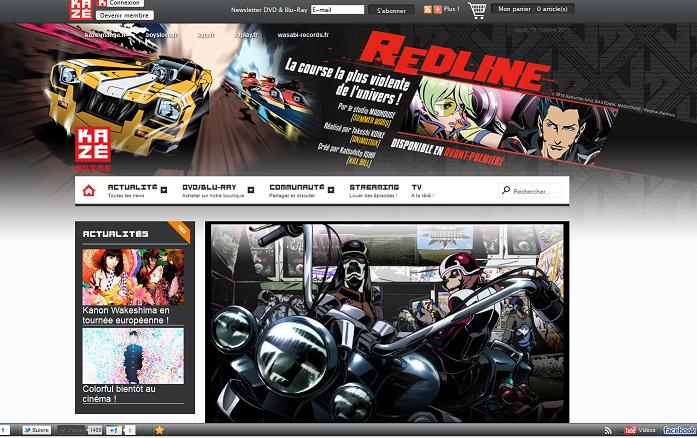Image resolution: width=697 pixels, height=438 pixels.
Task: Expand the Communauté dropdown arrow
Action: click(x=331, y=190)
